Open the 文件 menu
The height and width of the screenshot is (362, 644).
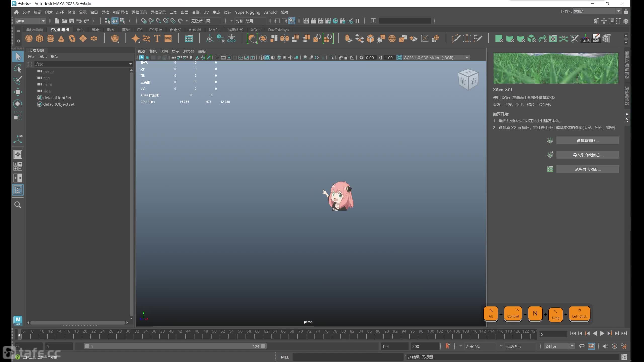(x=26, y=12)
